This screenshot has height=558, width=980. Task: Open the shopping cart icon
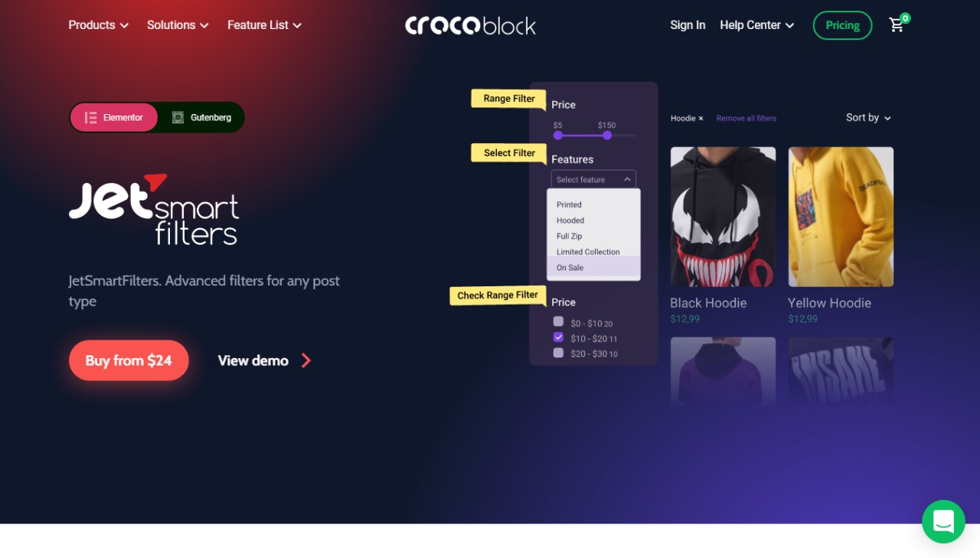(897, 25)
